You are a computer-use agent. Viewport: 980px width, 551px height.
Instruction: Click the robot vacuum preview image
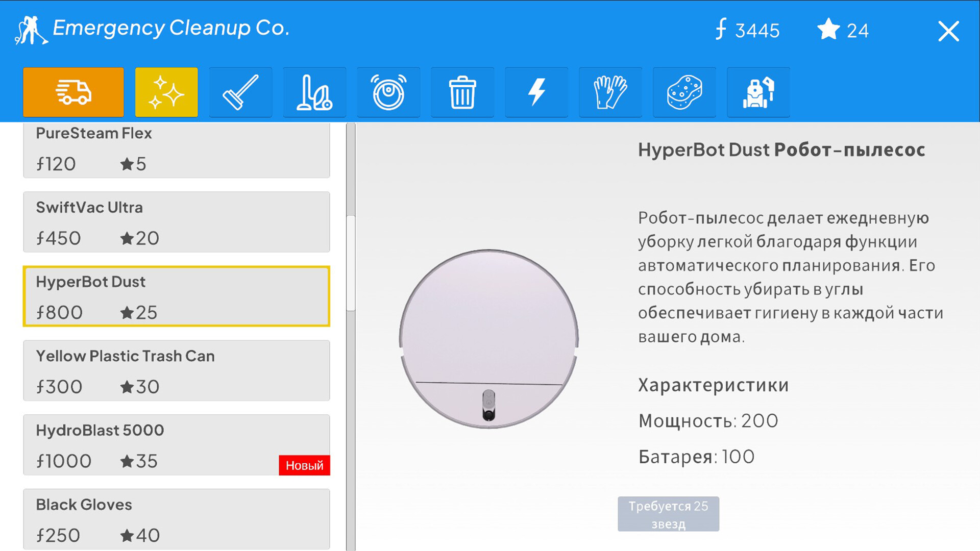click(x=488, y=339)
